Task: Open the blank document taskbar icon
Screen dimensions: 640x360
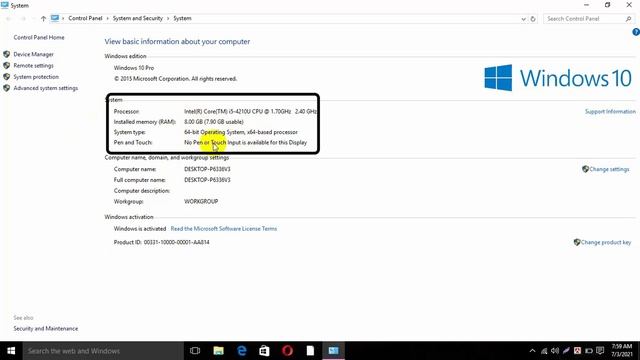Action: click(311, 351)
